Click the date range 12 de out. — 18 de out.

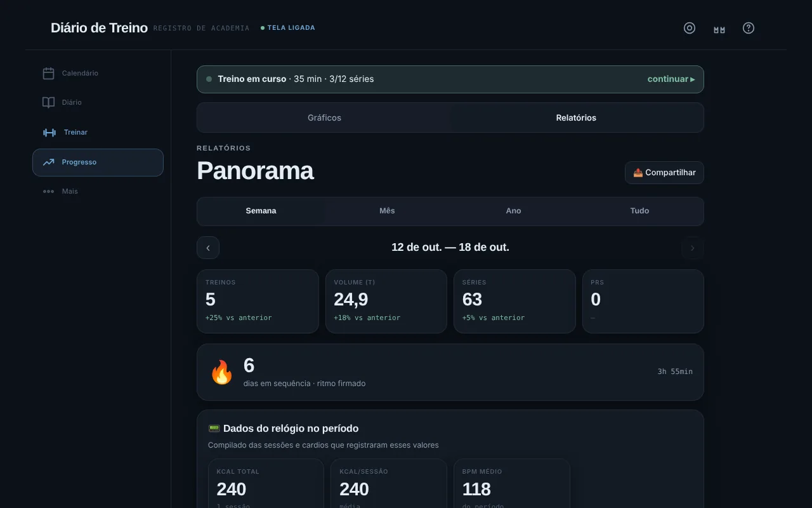[450, 248]
